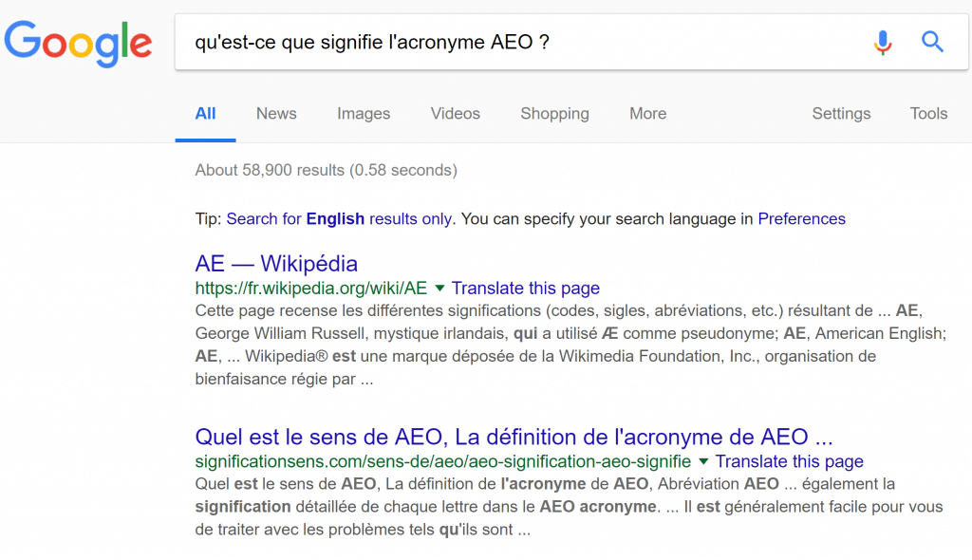Expand the arrow beside the significationsens.com URL

(703, 461)
